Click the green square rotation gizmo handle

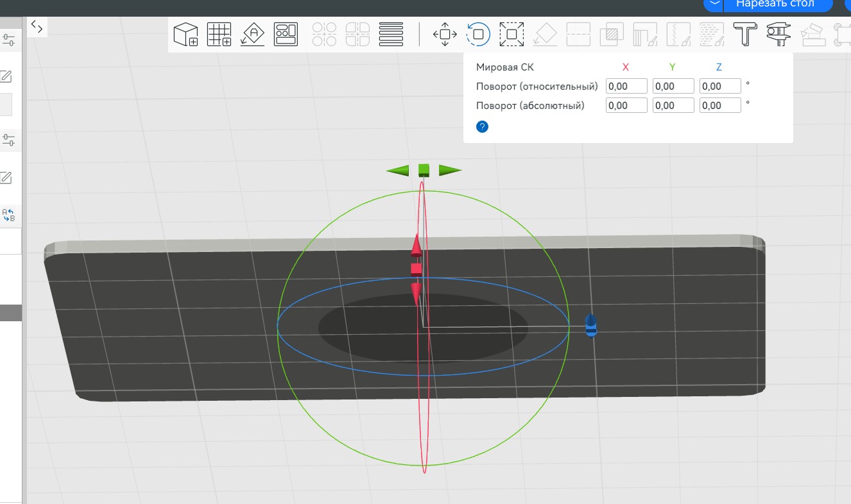[x=424, y=170]
